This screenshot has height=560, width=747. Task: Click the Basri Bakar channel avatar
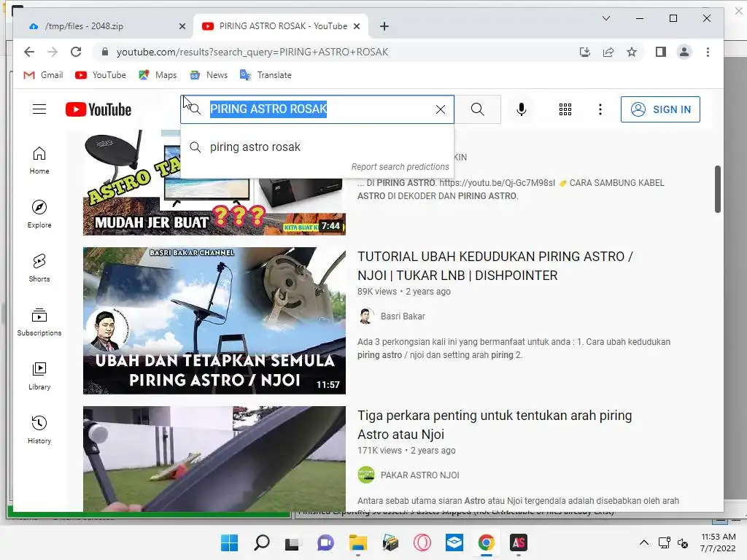(x=366, y=316)
